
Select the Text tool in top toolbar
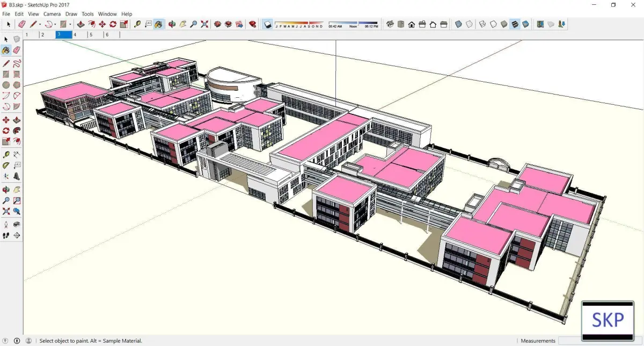pos(148,24)
